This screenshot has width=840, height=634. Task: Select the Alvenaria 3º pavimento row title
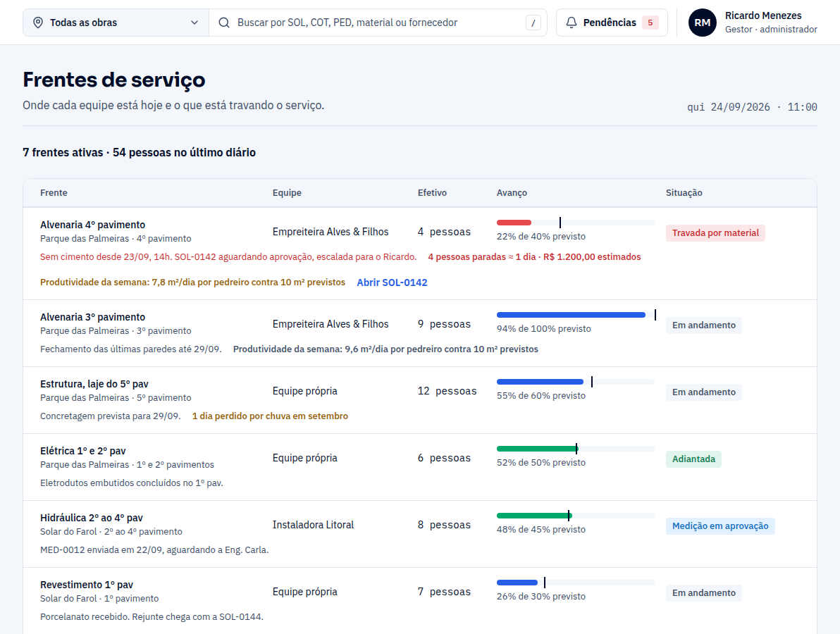93,317
